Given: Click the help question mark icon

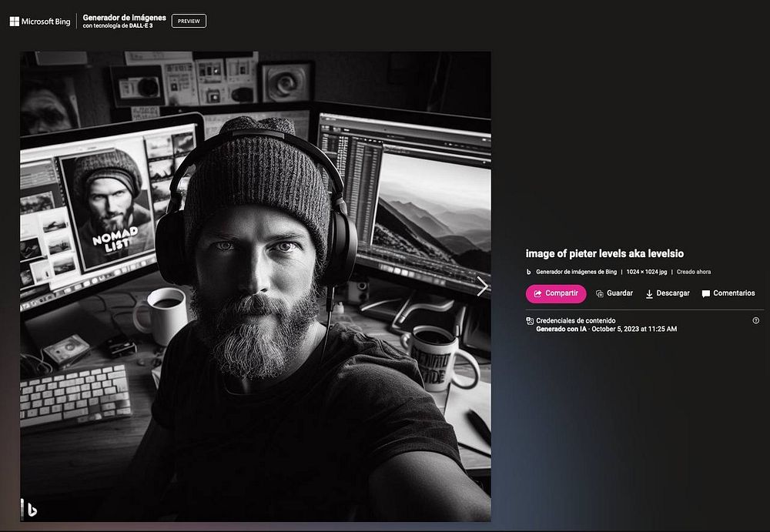Looking at the screenshot, I should [x=756, y=320].
